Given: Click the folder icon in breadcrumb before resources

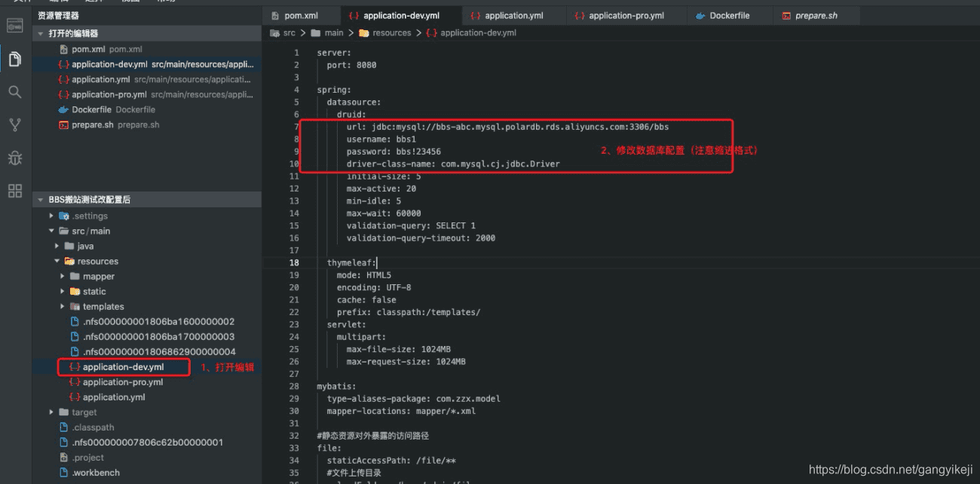Looking at the screenshot, I should [x=364, y=33].
